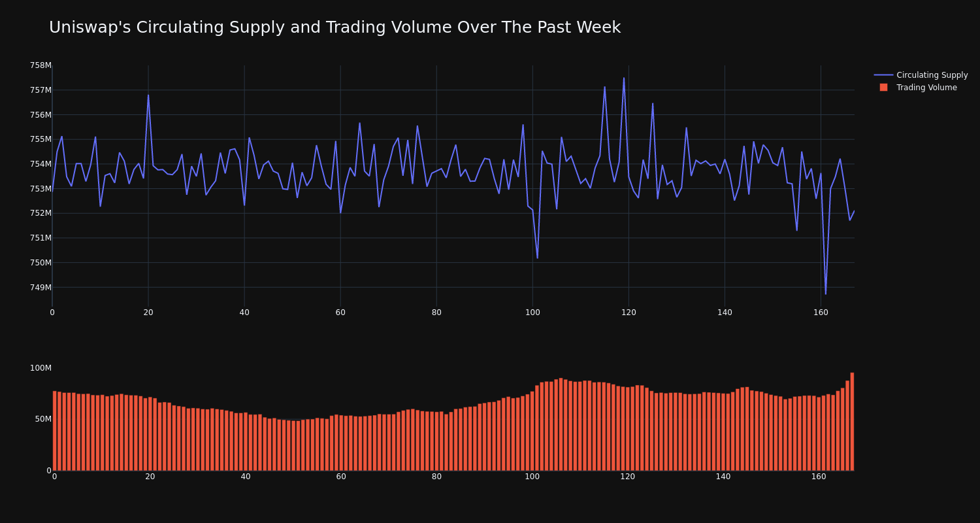Screen dimensions: 980x523
Task: Click the 749M y-axis label
Action: pyautogui.click(x=41, y=288)
